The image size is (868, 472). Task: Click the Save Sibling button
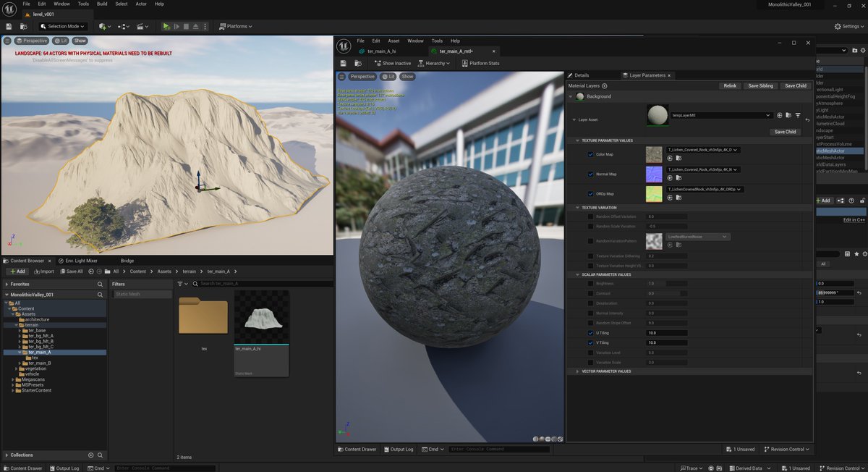[x=760, y=85]
